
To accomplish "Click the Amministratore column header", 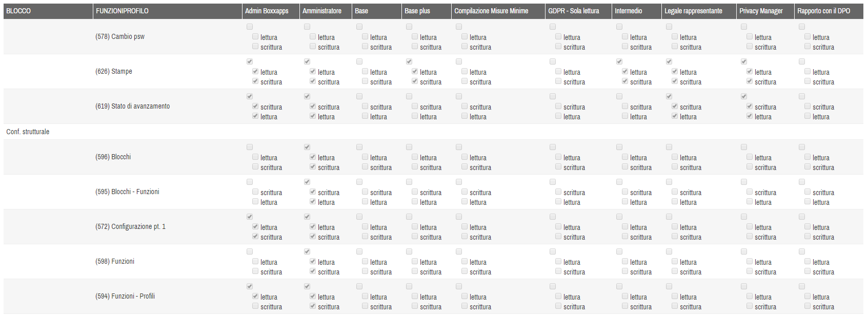I will (321, 11).
